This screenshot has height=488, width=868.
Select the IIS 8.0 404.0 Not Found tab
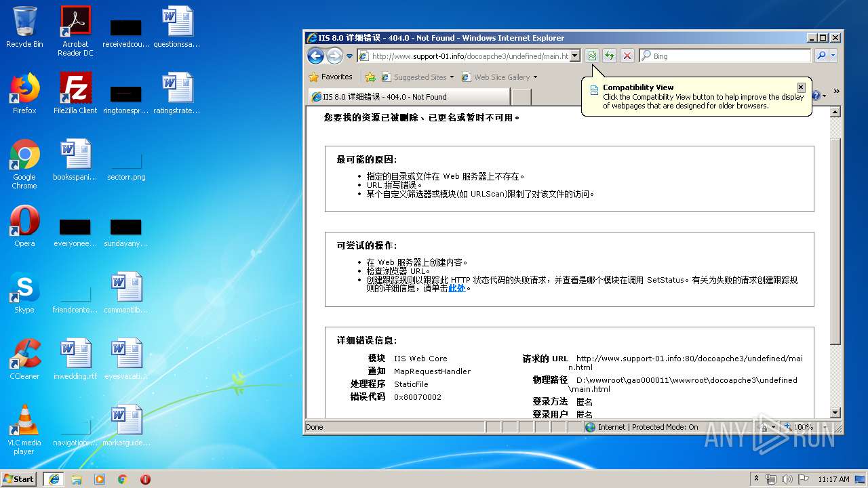coord(408,97)
